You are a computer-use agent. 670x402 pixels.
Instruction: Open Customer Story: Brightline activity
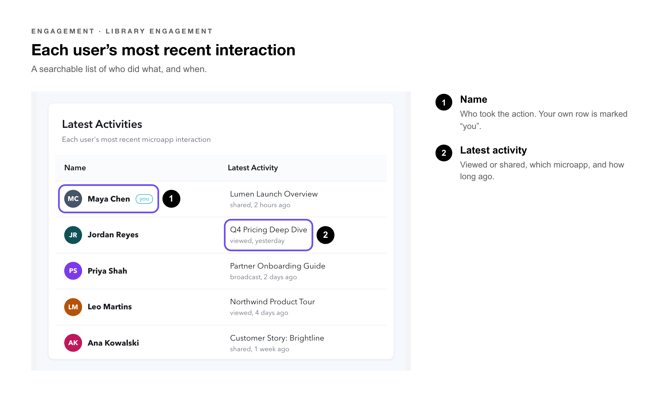point(277,338)
